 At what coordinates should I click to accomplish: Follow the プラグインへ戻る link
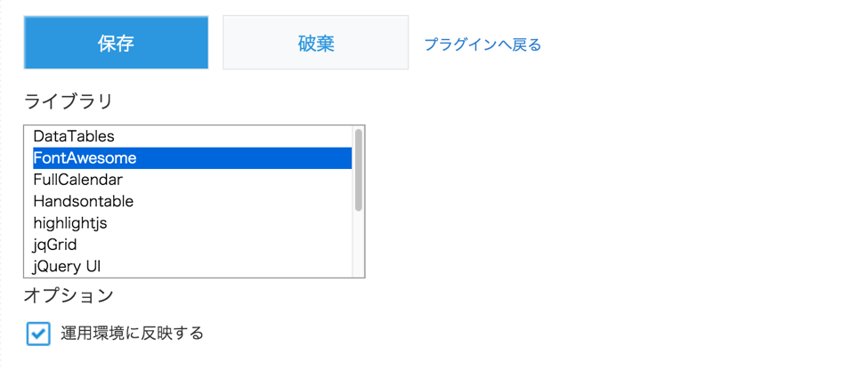[482, 44]
